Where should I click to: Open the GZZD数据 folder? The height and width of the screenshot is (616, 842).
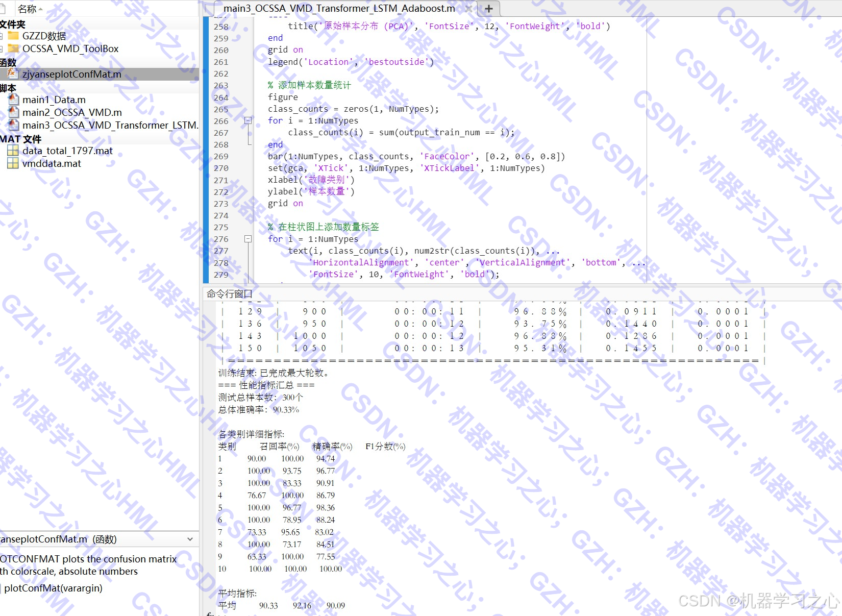tap(44, 36)
